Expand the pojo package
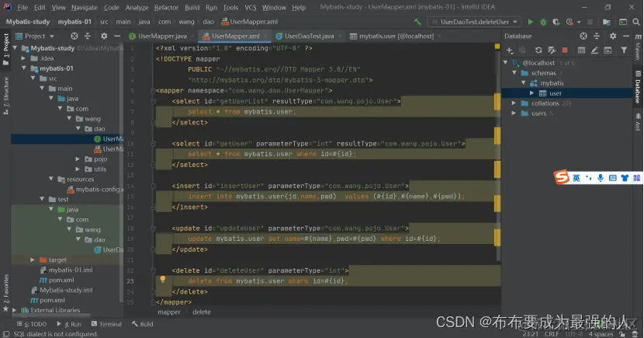 click(x=78, y=159)
